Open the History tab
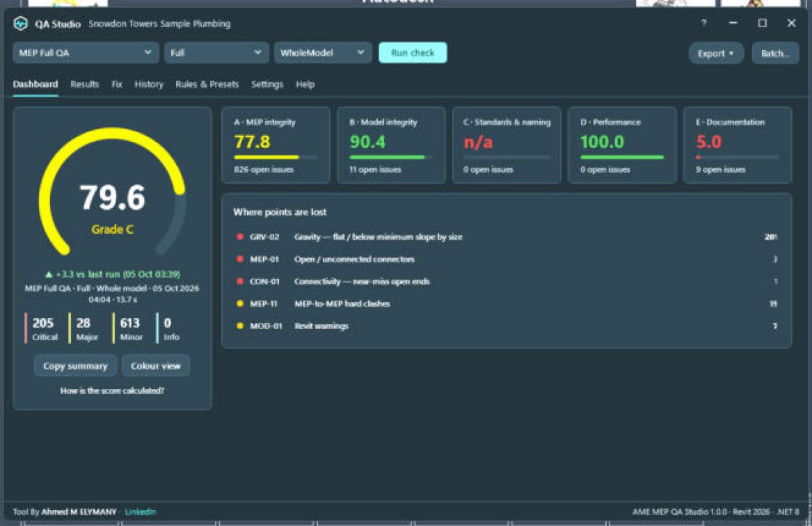812x526 pixels. click(x=149, y=84)
